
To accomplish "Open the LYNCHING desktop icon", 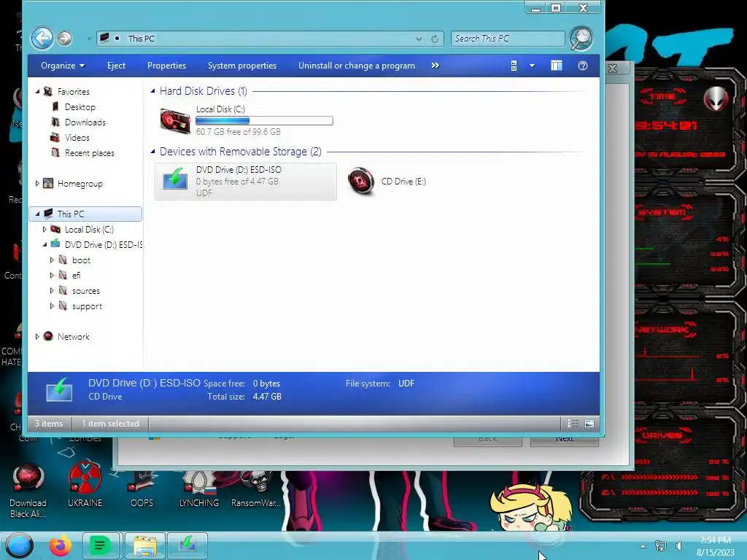I will 199,485.
